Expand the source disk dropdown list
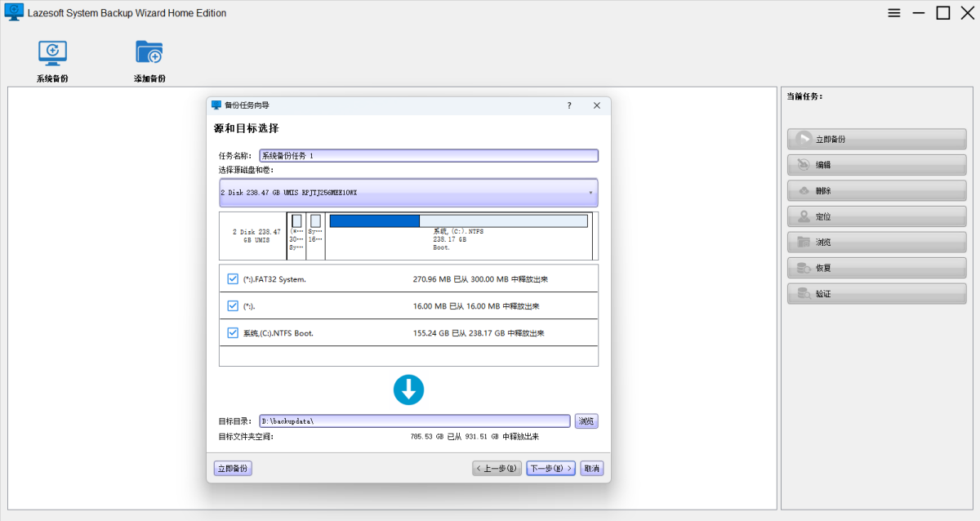 590,194
